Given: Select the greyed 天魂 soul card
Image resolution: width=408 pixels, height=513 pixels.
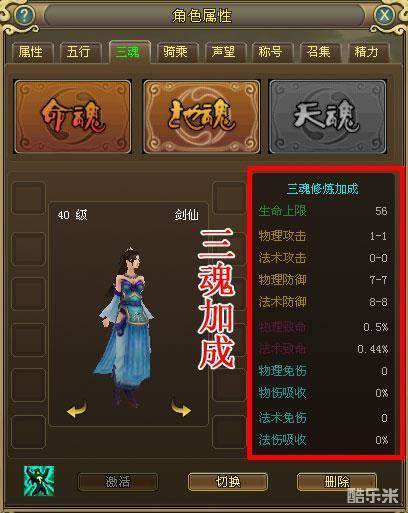Looking at the screenshot, I should (328, 117).
